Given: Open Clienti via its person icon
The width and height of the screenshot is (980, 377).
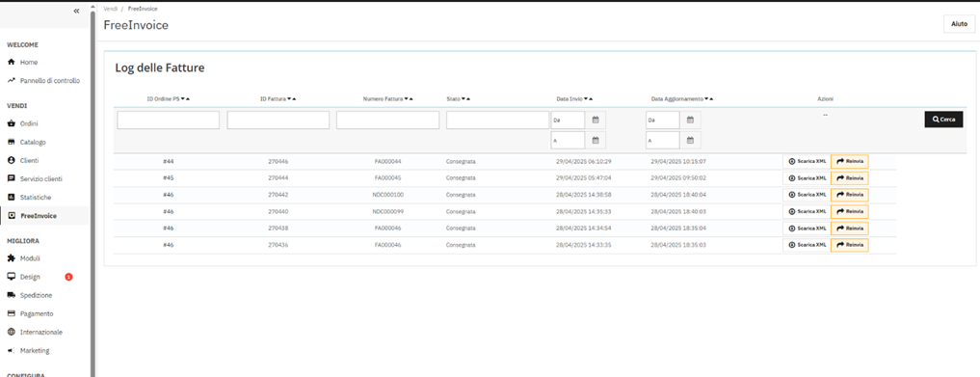Looking at the screenshot, I should pyautogui.click(x=11, y=160).
